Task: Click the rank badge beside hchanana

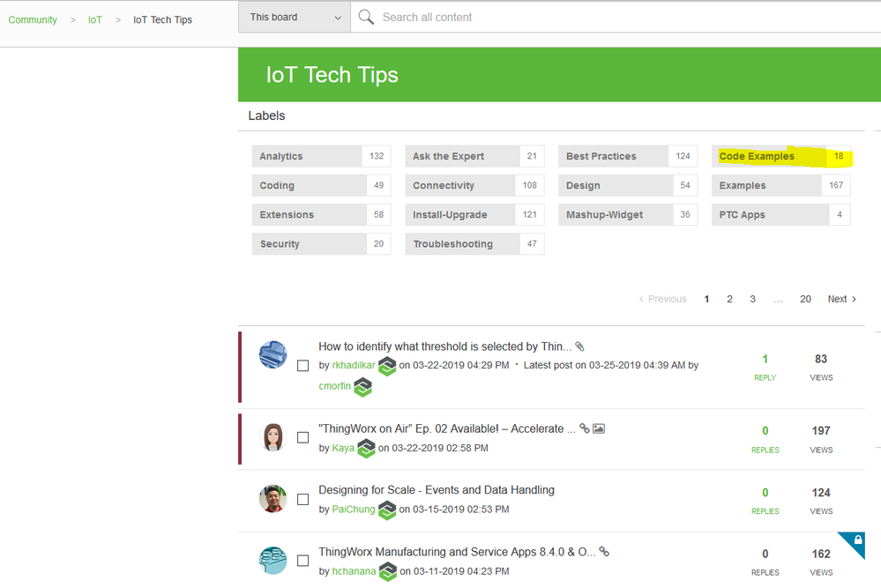Action: tap(388, 572)
